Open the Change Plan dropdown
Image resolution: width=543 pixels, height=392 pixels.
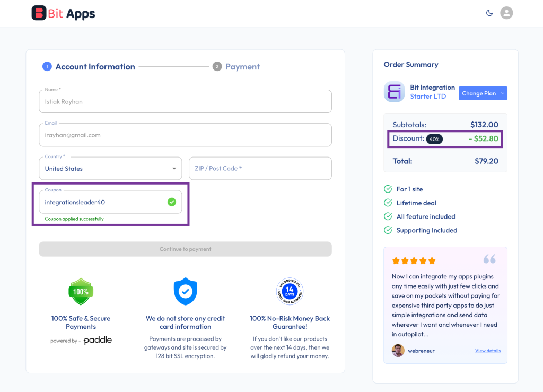483,93
